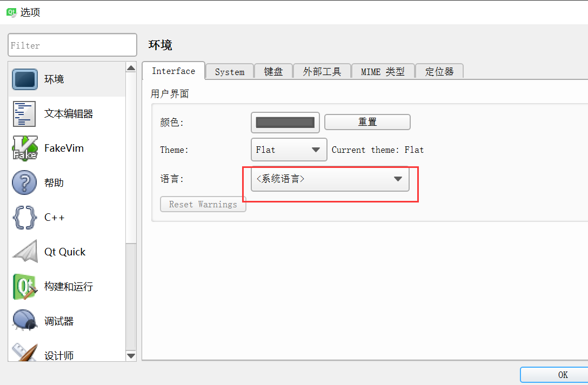The width and height of the screenshot is (588, 385).
Task: Select the 调试器 label in the list
Action: (x=59, y=321)
